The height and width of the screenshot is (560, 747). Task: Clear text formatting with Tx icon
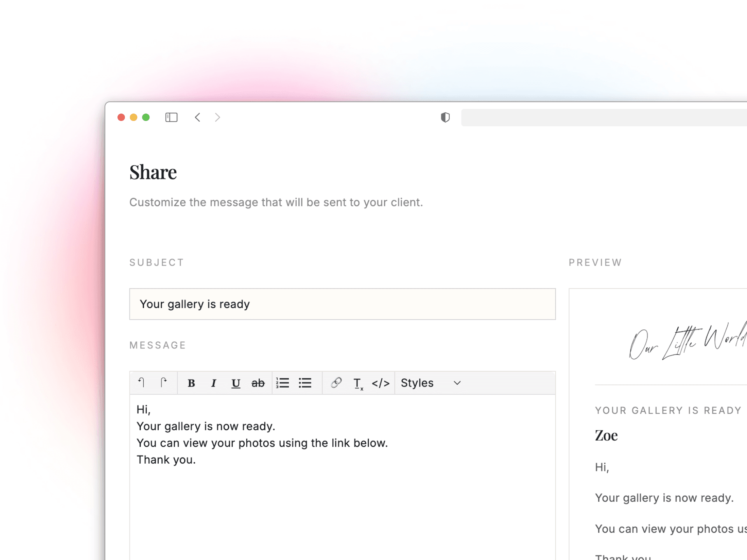click(358, 383)
